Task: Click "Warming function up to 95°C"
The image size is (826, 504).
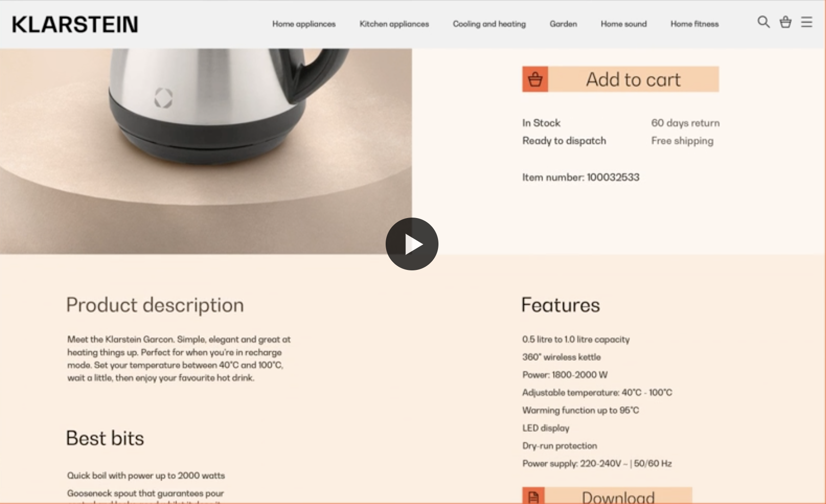Action: (x=581, y=410)
